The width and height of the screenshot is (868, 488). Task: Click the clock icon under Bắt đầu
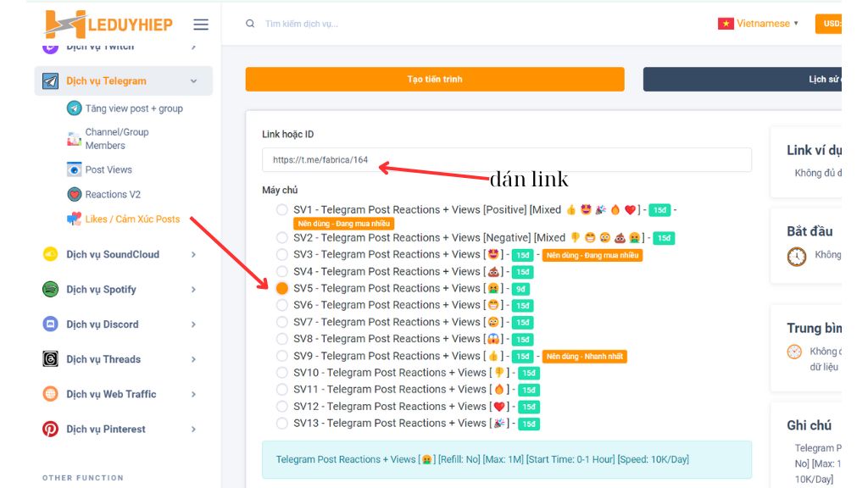coord(797,257)
